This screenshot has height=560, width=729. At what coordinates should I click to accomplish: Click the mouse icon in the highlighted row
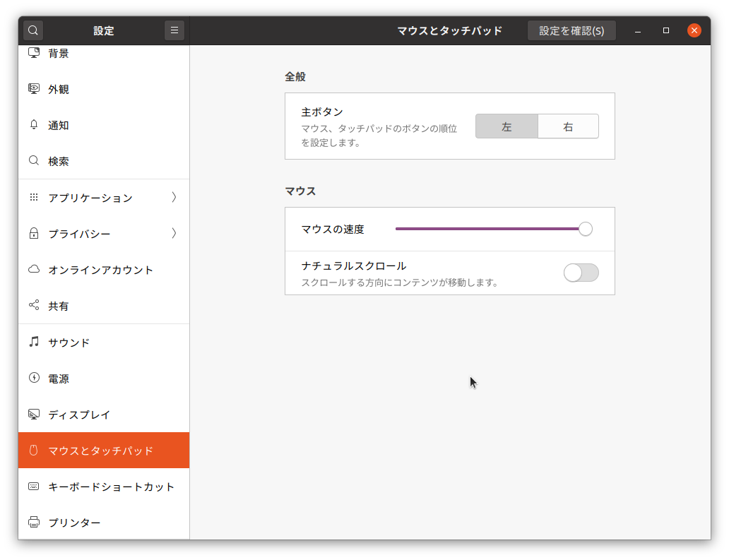(33, 450)
